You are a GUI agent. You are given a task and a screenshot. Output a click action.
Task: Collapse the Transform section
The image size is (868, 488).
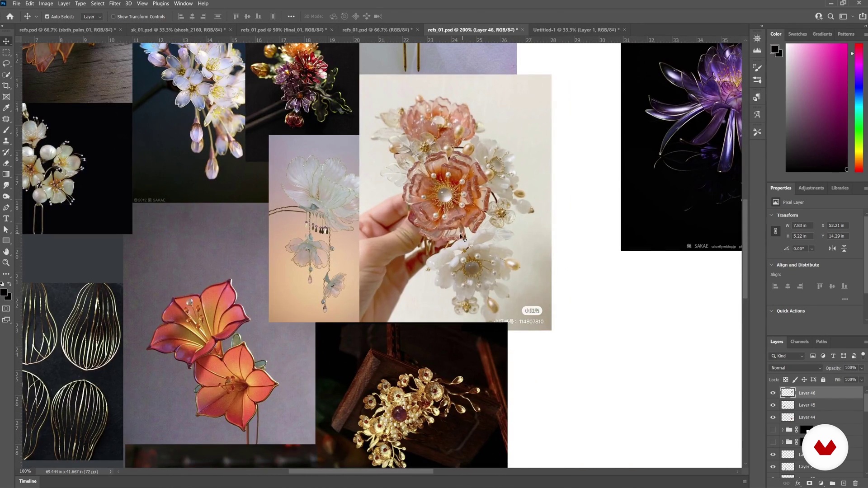pos(772,215)
